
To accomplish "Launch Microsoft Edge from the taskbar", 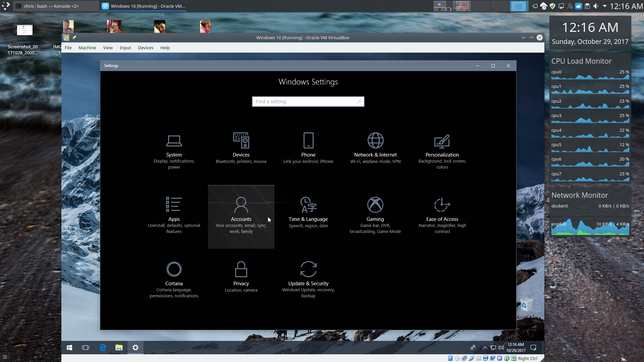I will click(x=103, y=348).
